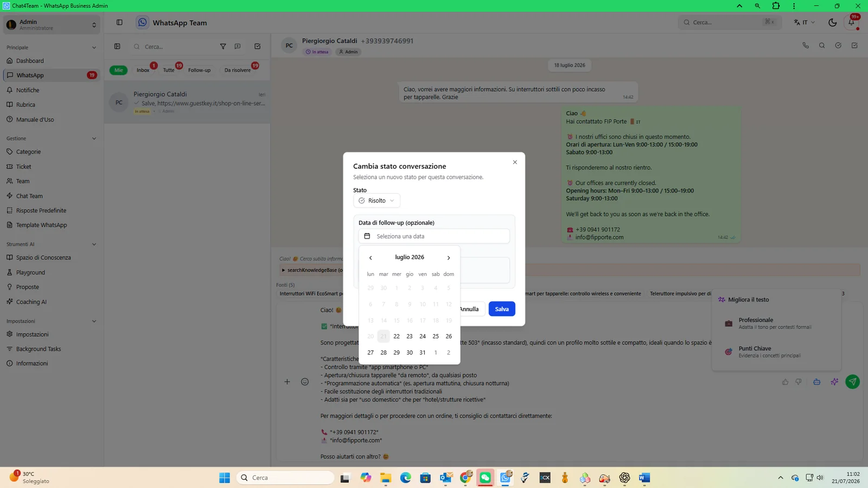Open Rubrica in the sidebar
This screenshot has width=868, height=488.
(x=52, y=105)
